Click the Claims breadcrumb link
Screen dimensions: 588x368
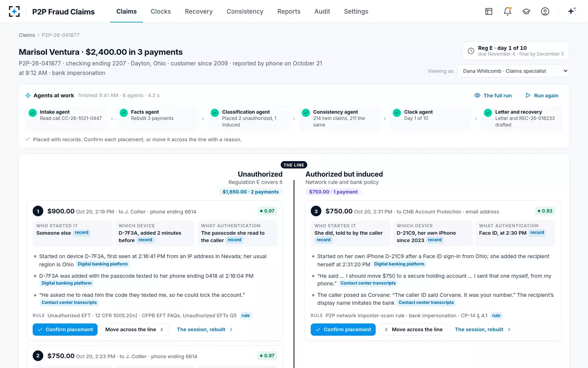[27, 35]
